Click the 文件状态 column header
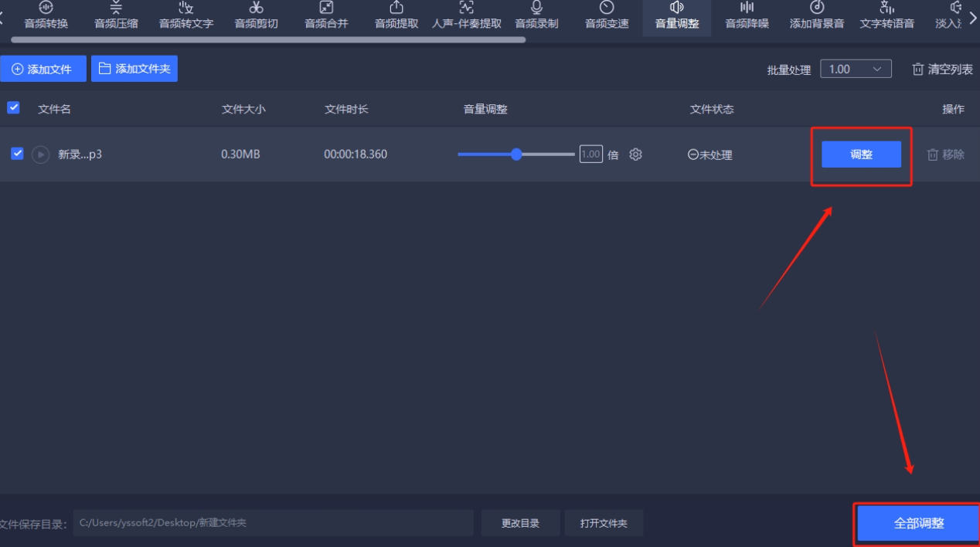The width and height of the screenshot is (980, 547). click(712, 109)
